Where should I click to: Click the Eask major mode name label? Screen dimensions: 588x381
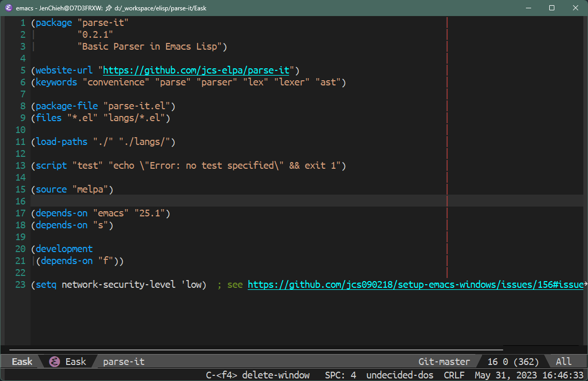[x=76, y=361]
